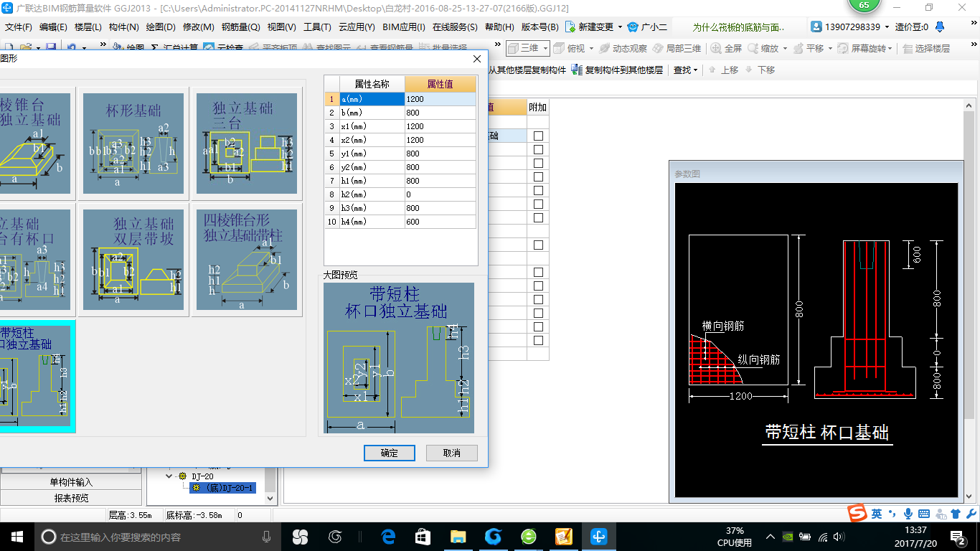Open the 新建变更 dropdown arrow

click(x=620, y=27)
